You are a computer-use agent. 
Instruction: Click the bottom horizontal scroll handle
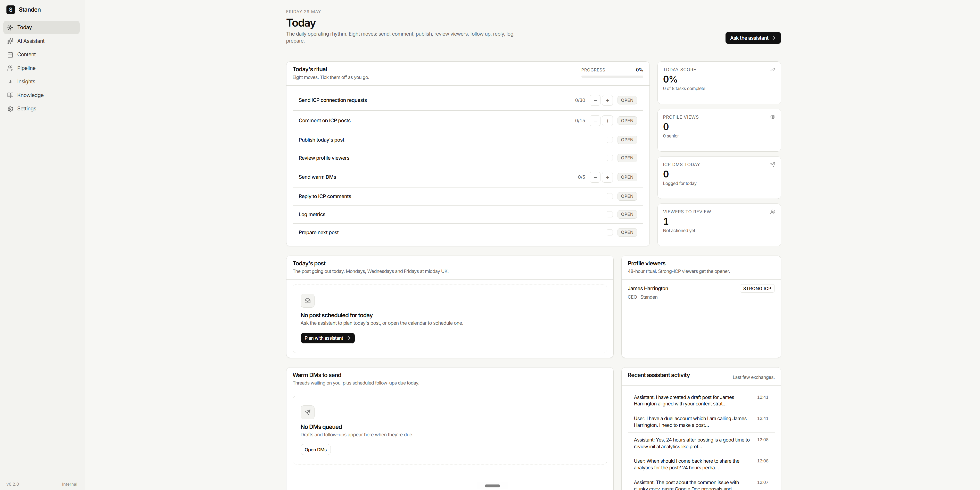[x=492, y=486]
